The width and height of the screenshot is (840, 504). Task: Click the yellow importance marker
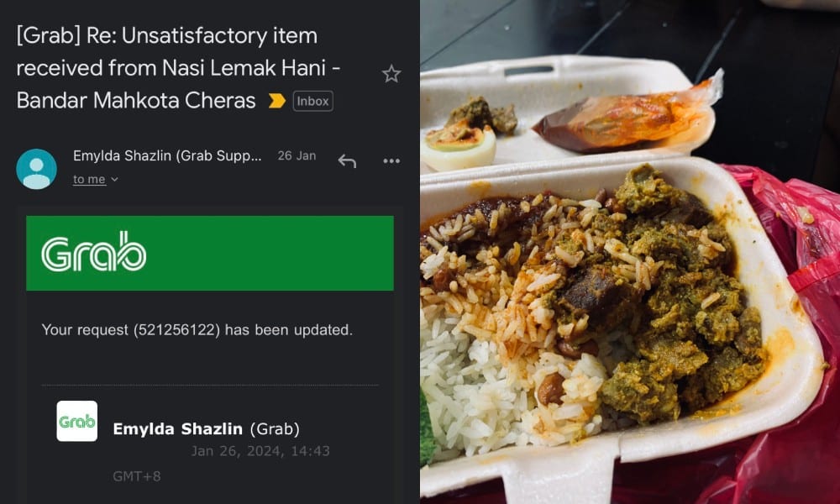(x=276, y=101)
